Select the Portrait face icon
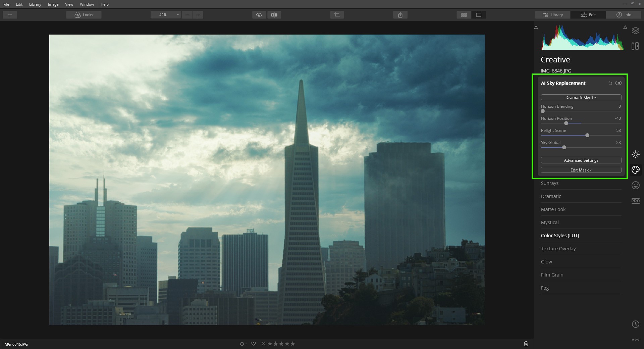644x349 pixels. [636, 185]
